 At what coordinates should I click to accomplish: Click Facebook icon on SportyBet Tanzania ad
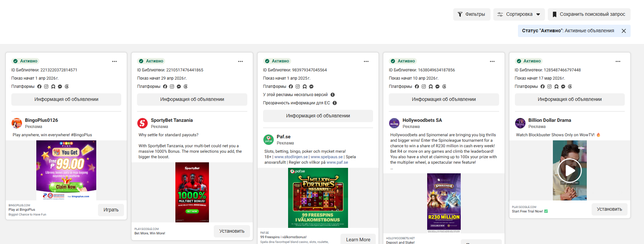(x=165, y=86)
